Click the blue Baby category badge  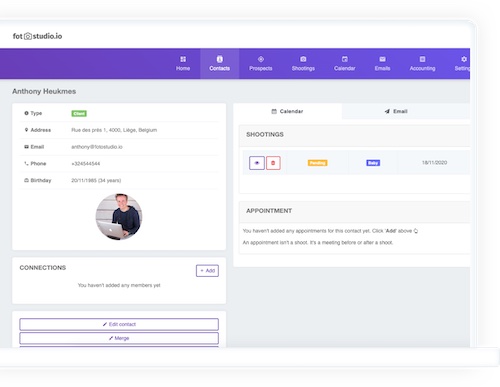[x=373, y=163]
